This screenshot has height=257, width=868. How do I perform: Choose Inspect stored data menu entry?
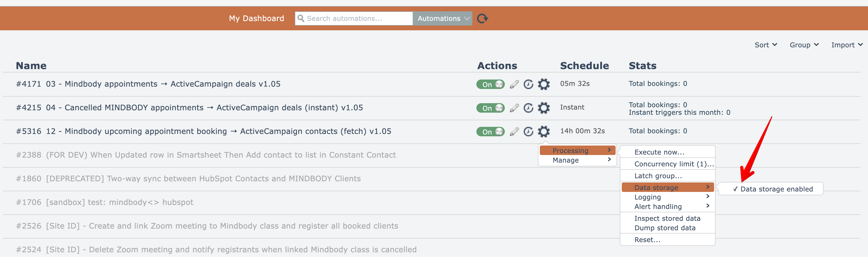pyautogui.click(x=667, y=218)
